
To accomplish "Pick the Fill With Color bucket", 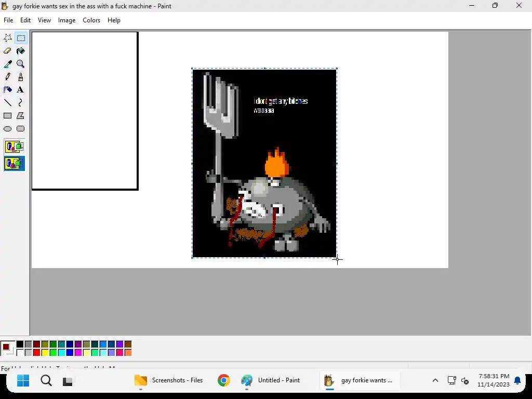I will [x=21, y=51].
